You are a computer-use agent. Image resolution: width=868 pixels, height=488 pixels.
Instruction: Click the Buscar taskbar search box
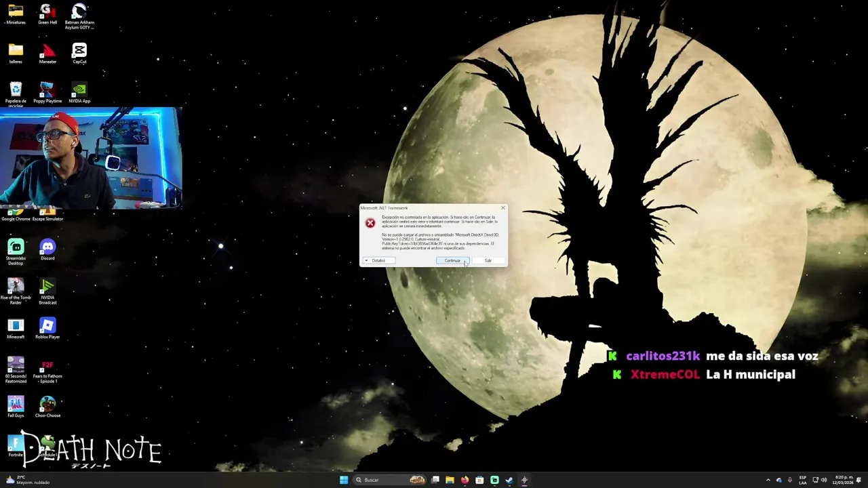point(391,480)
